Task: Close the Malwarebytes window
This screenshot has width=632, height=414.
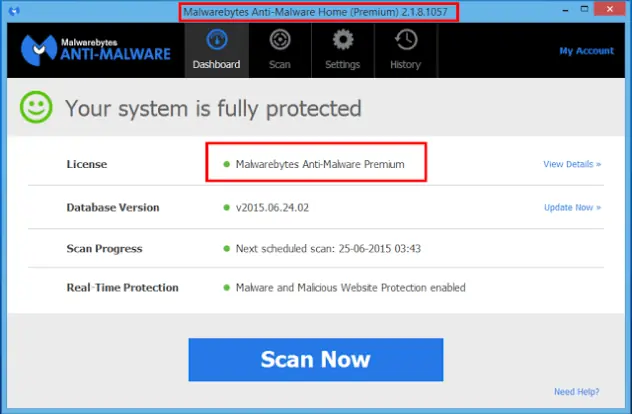Action: 609,9
